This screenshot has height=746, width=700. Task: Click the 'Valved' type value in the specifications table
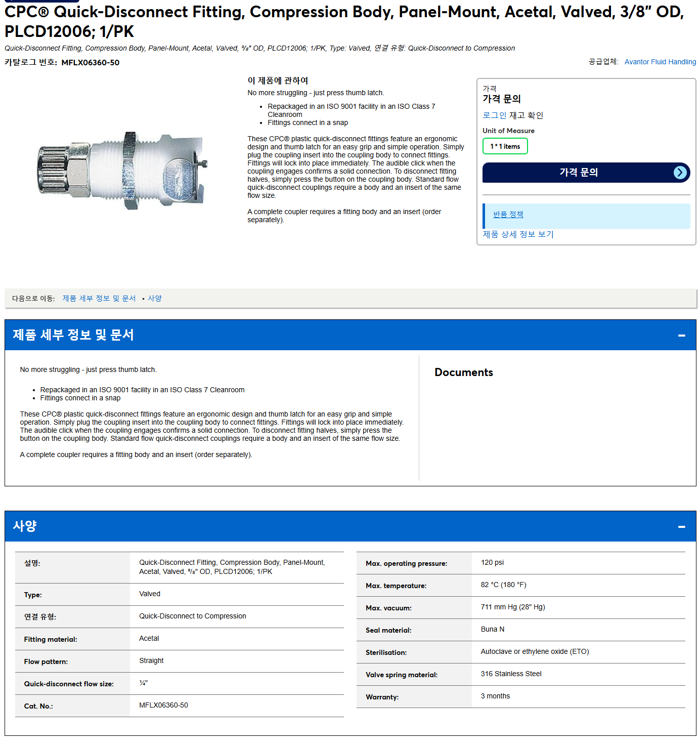pos(149,594)
